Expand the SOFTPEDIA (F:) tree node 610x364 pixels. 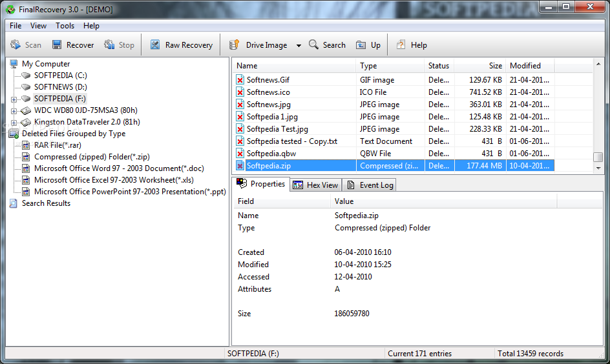pyautogui.click(x=14, y=99)
